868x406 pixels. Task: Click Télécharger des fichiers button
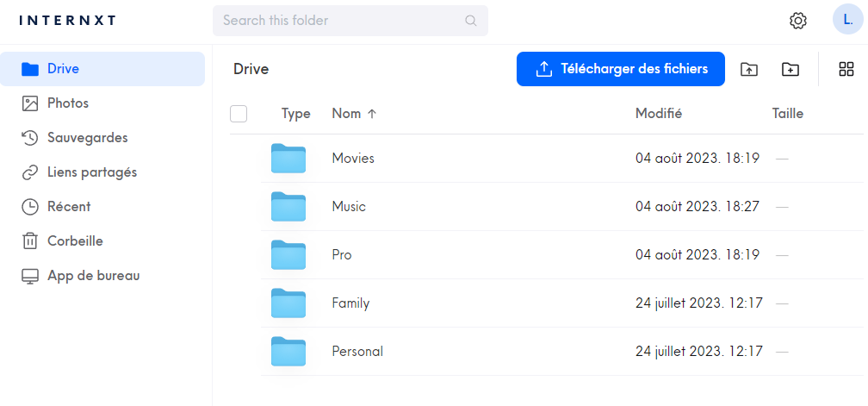tap(620, 69)
